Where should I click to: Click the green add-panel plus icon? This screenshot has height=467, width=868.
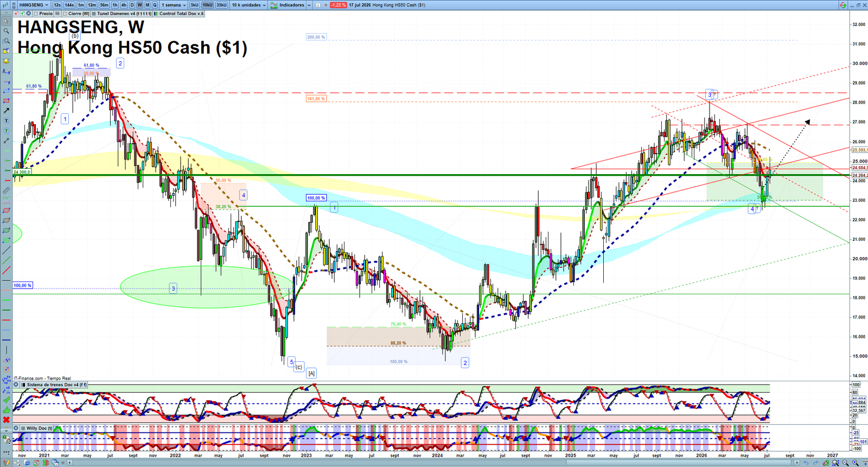[22, 13]
